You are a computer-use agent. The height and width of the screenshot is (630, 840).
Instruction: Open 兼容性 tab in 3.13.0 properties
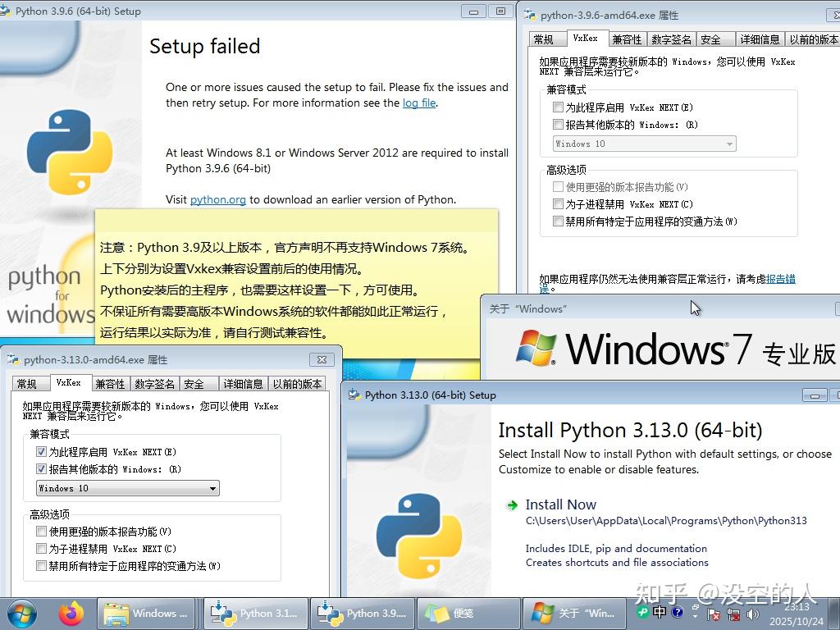click(x=111, y=384)
